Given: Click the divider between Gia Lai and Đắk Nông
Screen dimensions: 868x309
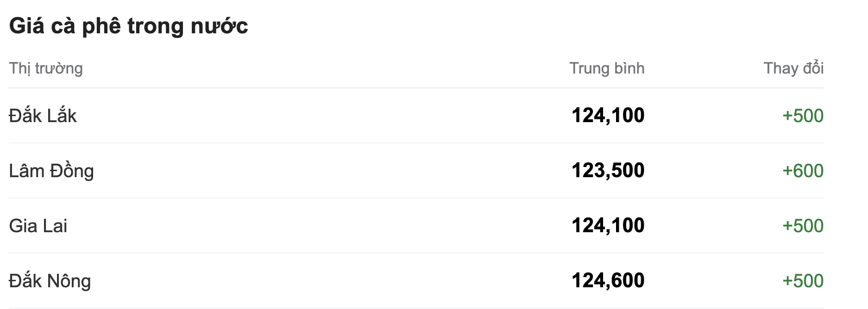Looking at the screenshot, I should point(416,253).
